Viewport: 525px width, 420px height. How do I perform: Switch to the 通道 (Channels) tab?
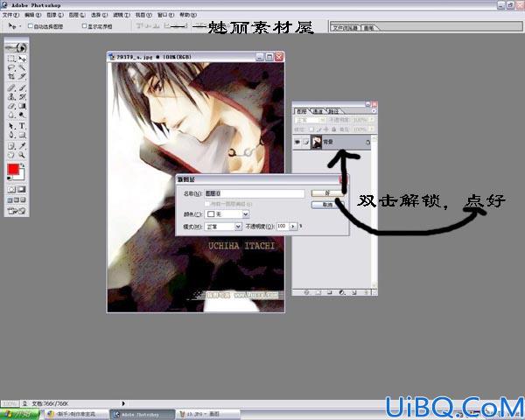(317, 111)
